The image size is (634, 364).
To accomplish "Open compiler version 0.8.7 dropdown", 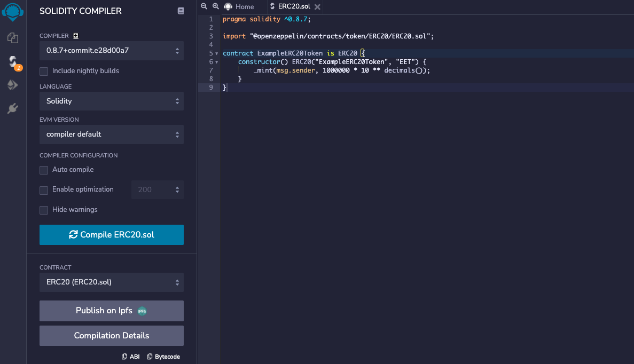I will [112, 51].
